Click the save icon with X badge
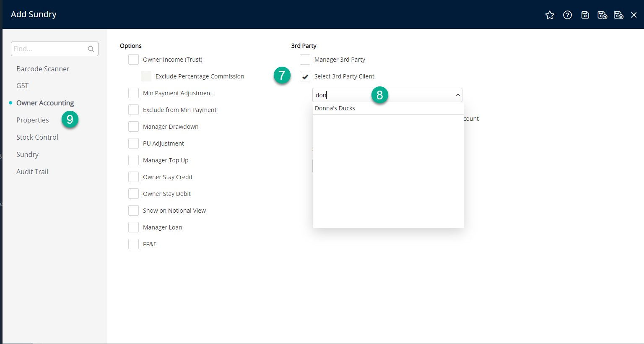 (x=618, y=15)
